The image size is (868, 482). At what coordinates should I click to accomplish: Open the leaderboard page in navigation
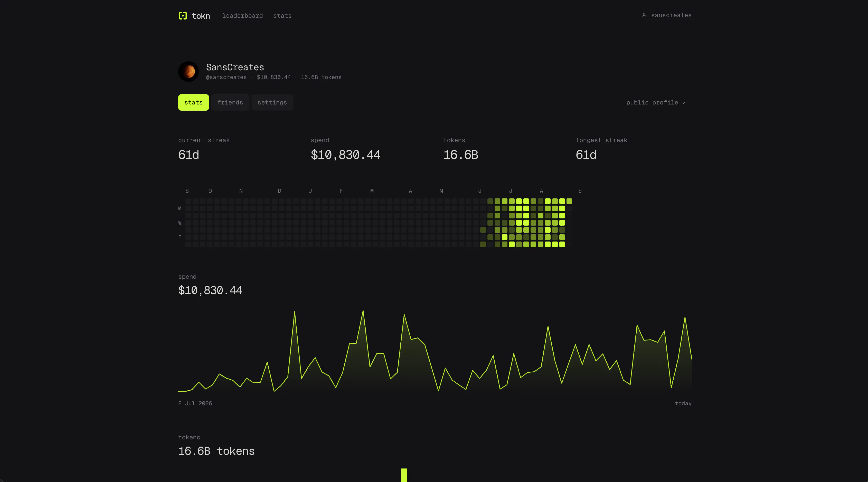tap(242, 15)
